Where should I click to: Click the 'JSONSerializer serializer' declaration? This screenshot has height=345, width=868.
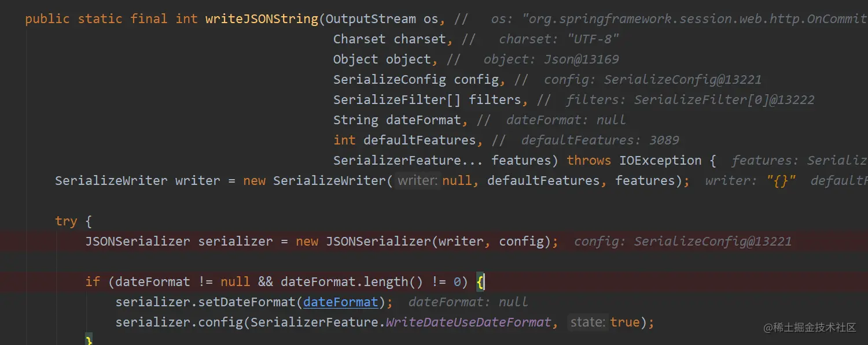pos(179,242)
